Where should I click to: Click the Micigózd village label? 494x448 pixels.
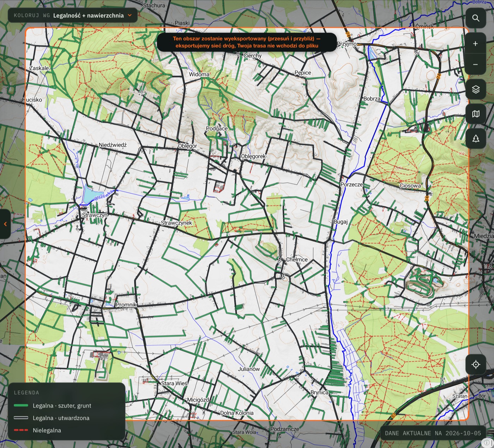(x=198, y=400)
